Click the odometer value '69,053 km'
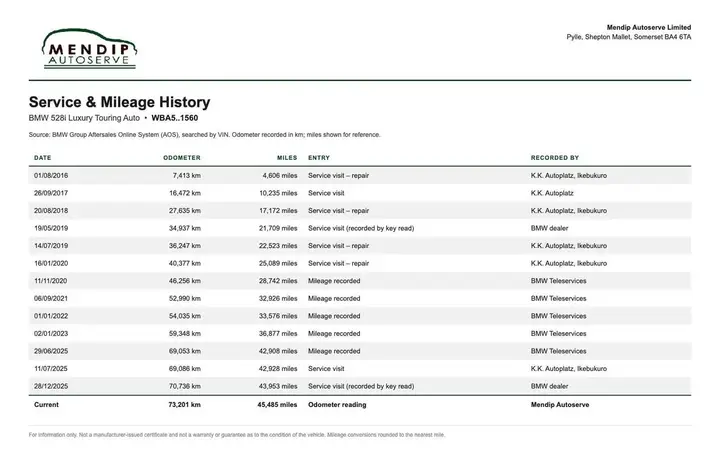This screenshot has width=720, height=452. pyautogui.click(x=185, y=351)
